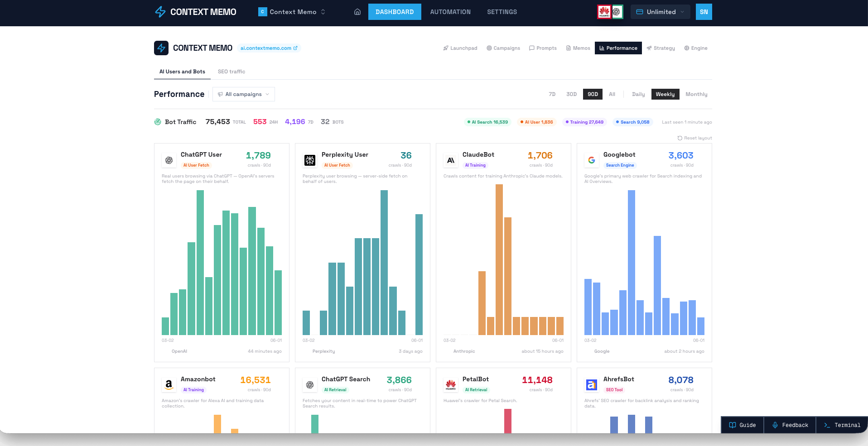The width and height of the screenshot is (868, 446).
Task: Click the SEO Tool tag on AhrefsBot
Action: pos(614,390)
